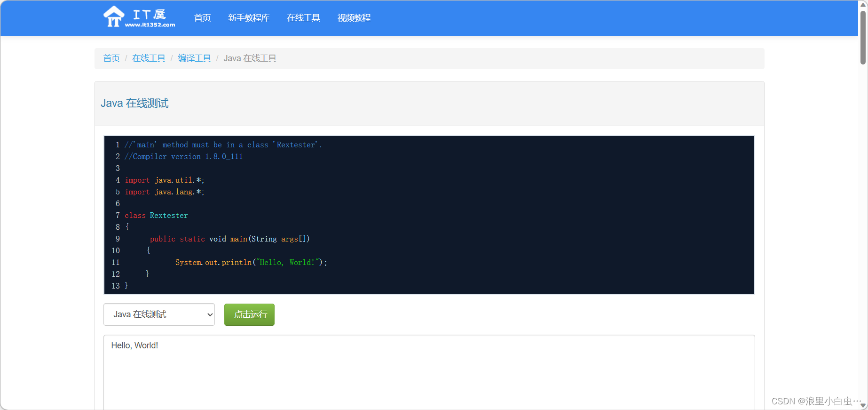Click the Java 在线测试 panel heading
Screen dimensions: 868x410
pyautogui.click(x=134, y=103)
